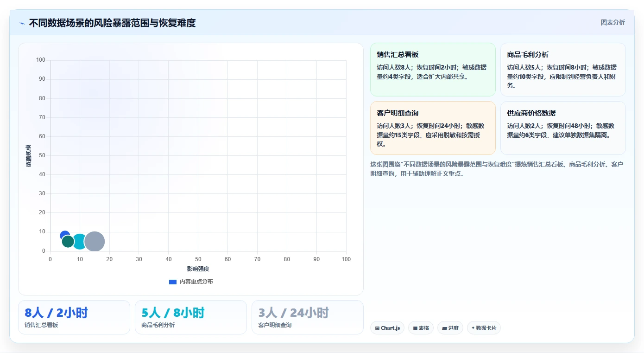Click the 商品毛利分析 caption under 5人 / 8小时
Image resolution: width=644 pixels, height=353 pixels.
[x=158, y=325]
